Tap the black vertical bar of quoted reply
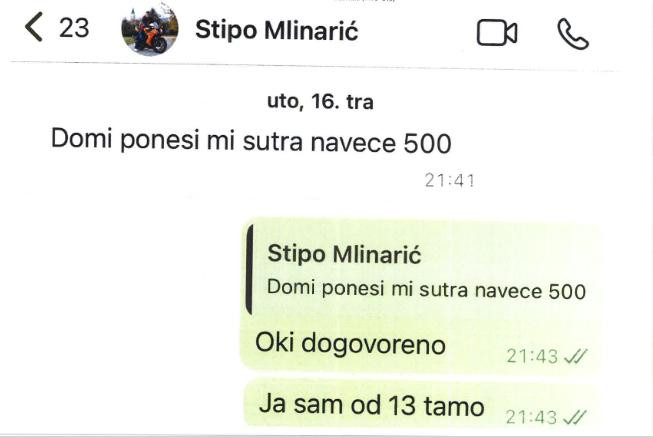The height and width of the screenshot is (438, 653). (x=249, y=269)
